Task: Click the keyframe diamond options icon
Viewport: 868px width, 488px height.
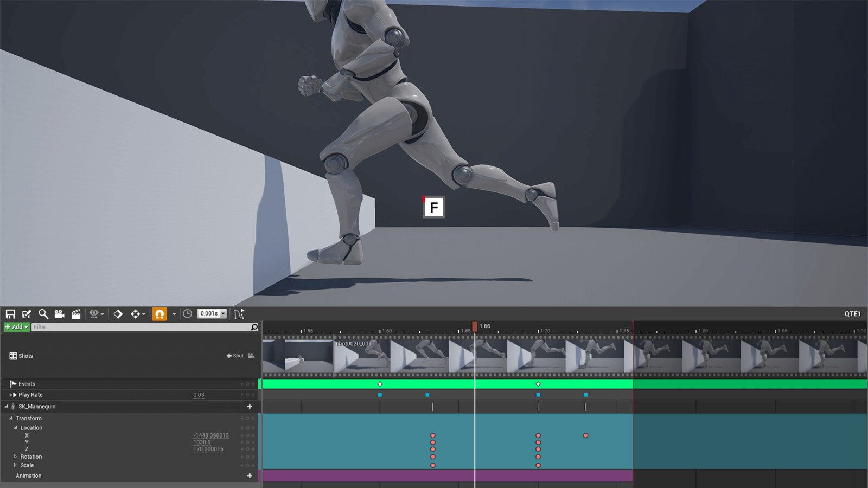Action: point(117,313)
